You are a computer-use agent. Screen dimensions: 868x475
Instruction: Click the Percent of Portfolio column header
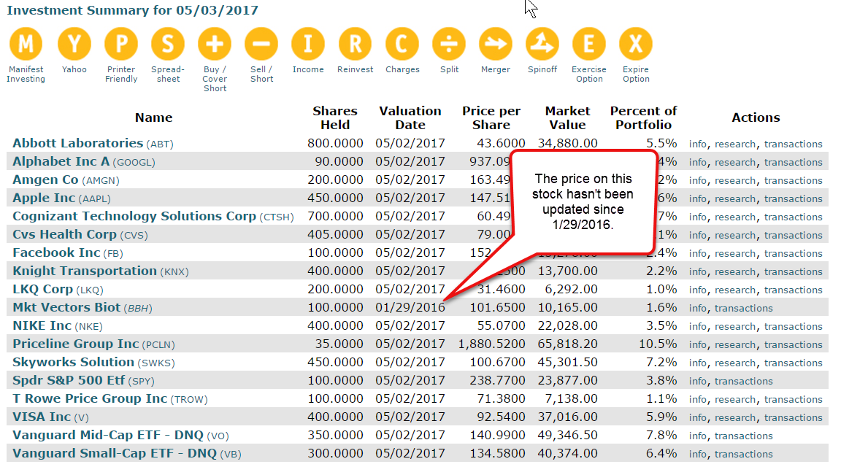click(644, 117)
